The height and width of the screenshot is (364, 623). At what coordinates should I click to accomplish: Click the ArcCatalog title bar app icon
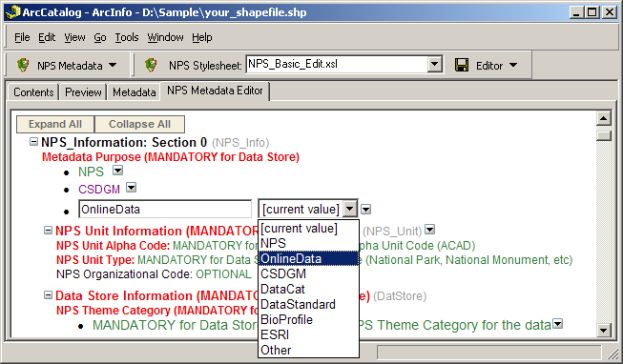point(13,12)
